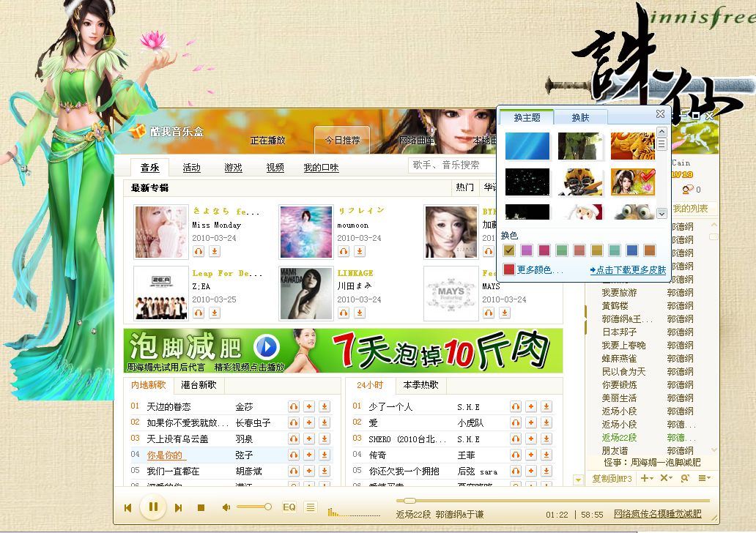The width and height of the screenshot is (756, 533).
Task: Switch to 视频 sub-tab
Action: click(x=275, y=168)
